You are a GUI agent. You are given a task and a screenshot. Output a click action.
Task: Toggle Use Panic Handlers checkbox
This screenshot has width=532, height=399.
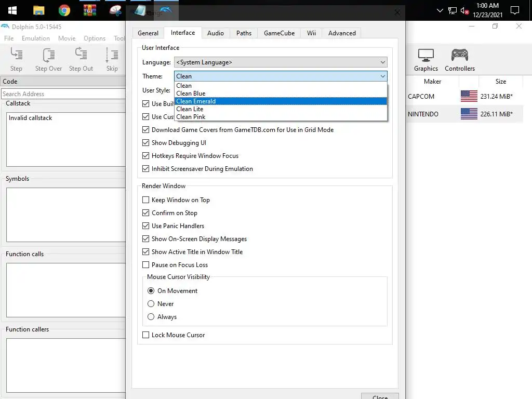tap(145, 225)
